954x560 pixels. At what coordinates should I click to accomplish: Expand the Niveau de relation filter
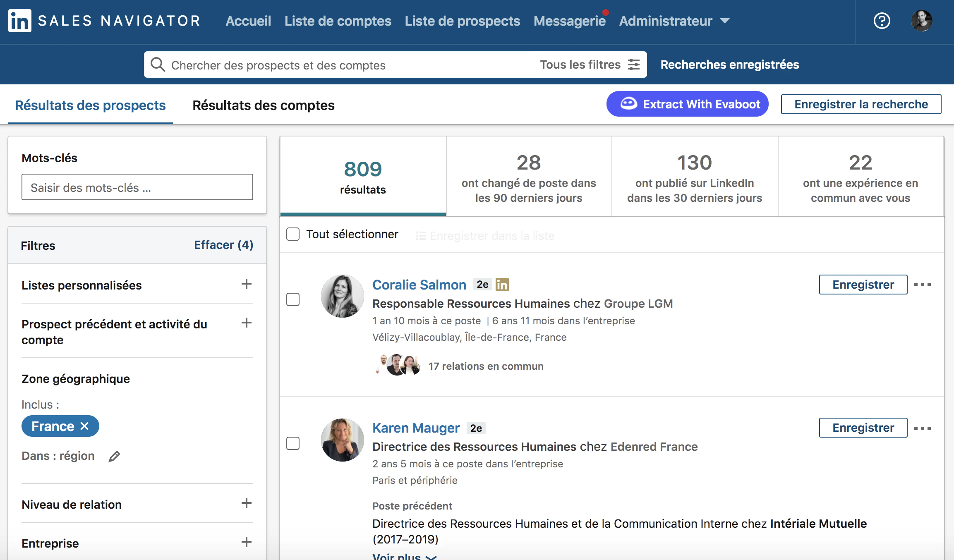tap(137, 504)
